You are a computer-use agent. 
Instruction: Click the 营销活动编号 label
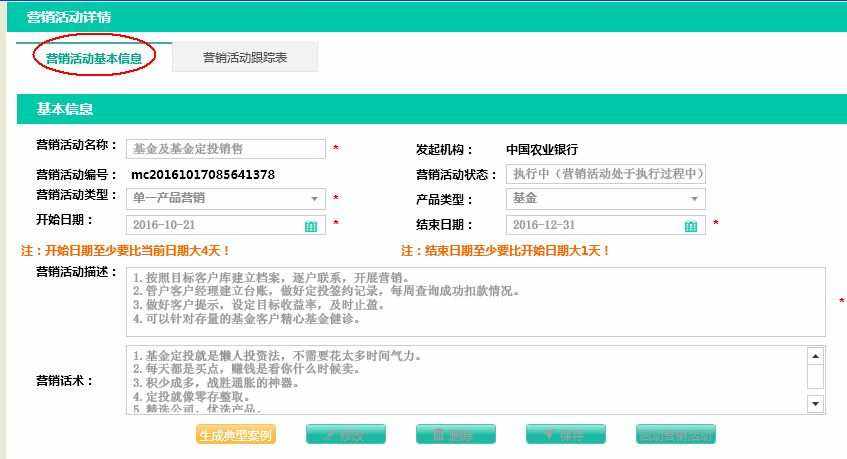76,175
